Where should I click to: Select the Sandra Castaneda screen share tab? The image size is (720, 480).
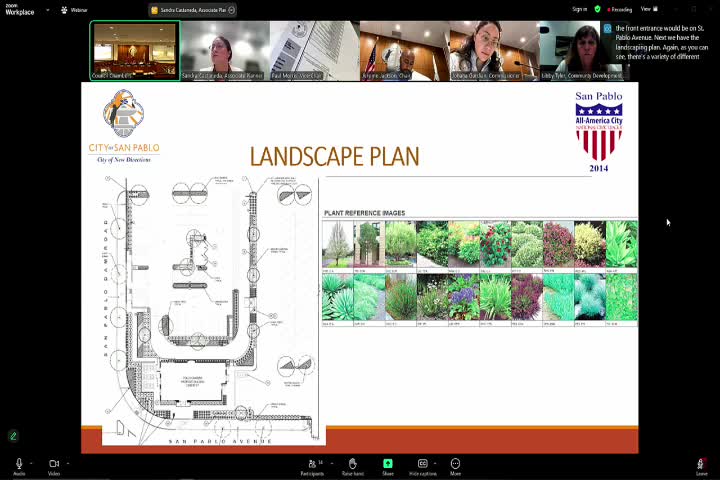[192, 10]
